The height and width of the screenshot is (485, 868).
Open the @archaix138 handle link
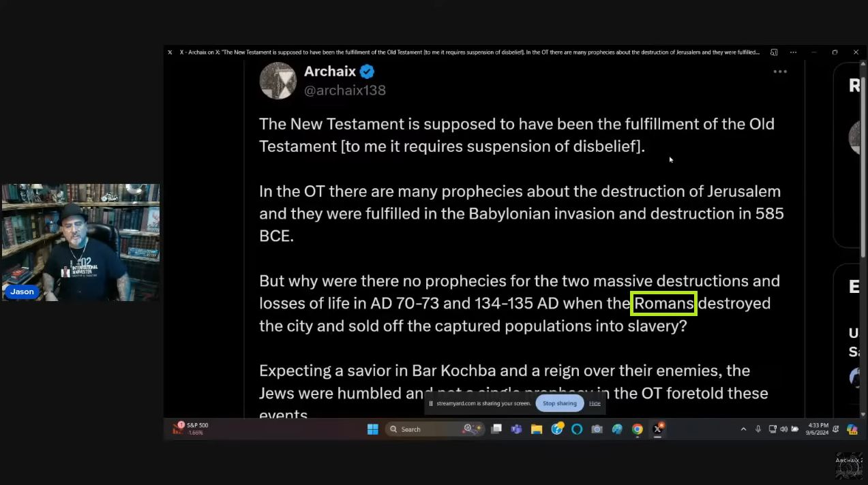(344, 90)
